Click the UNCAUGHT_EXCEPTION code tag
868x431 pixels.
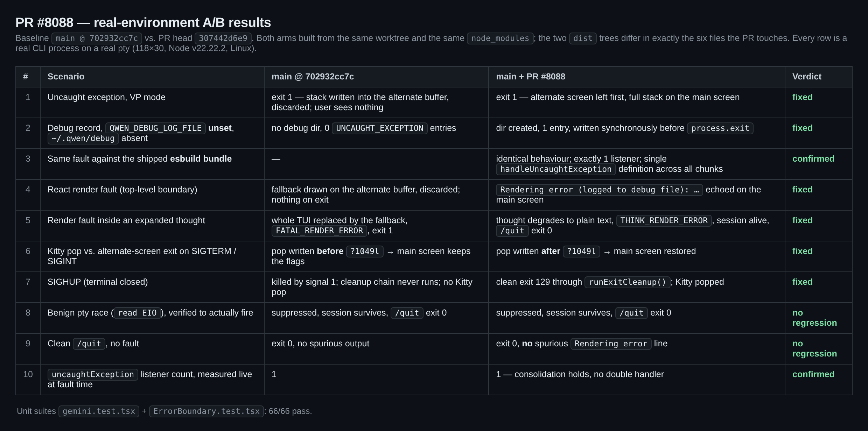pyautogui.click(x=379, y=128)
